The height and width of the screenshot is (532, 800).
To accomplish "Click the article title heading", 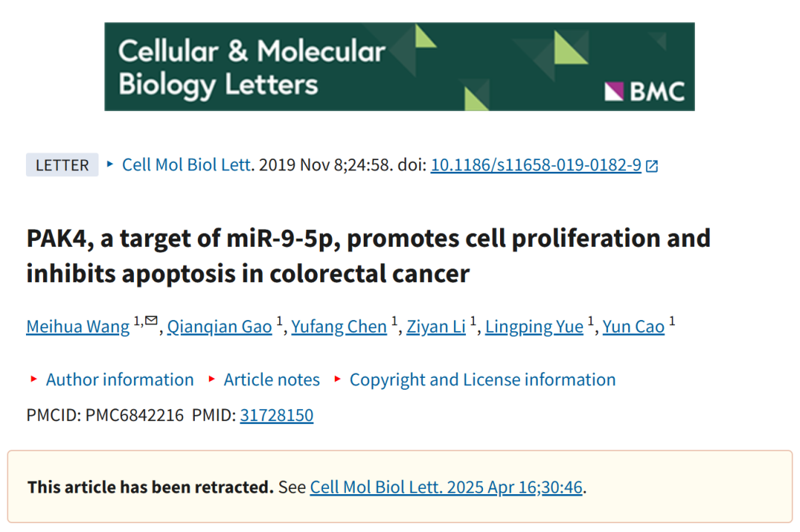I will [368, 256].
